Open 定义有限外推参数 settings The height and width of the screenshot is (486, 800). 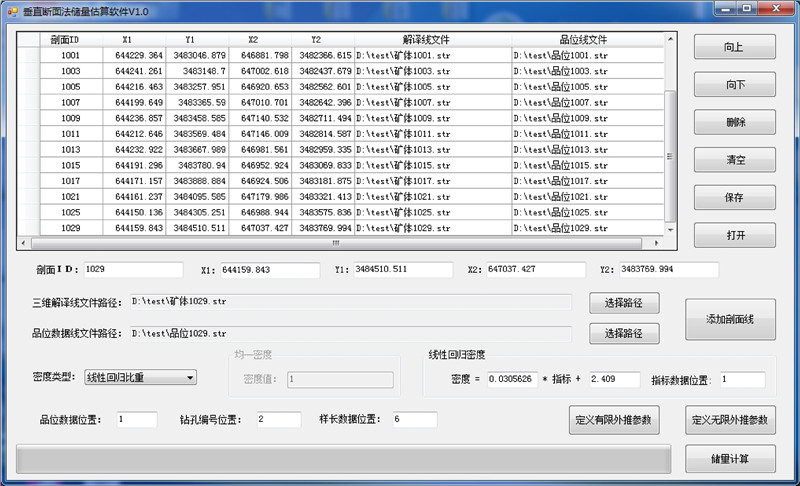coord(613,420)
